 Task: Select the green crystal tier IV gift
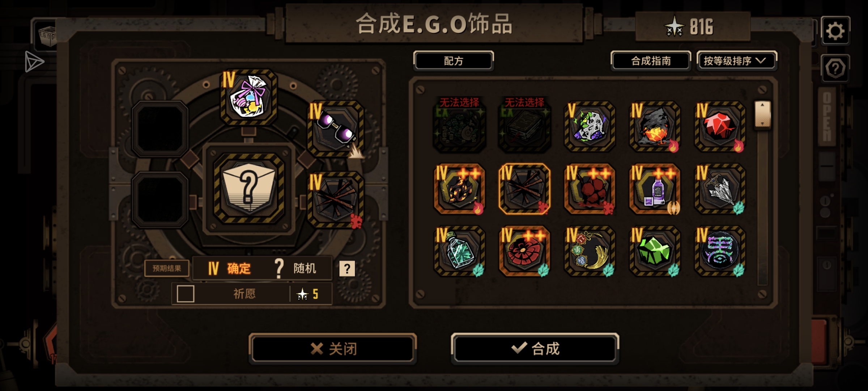[655, 251]
